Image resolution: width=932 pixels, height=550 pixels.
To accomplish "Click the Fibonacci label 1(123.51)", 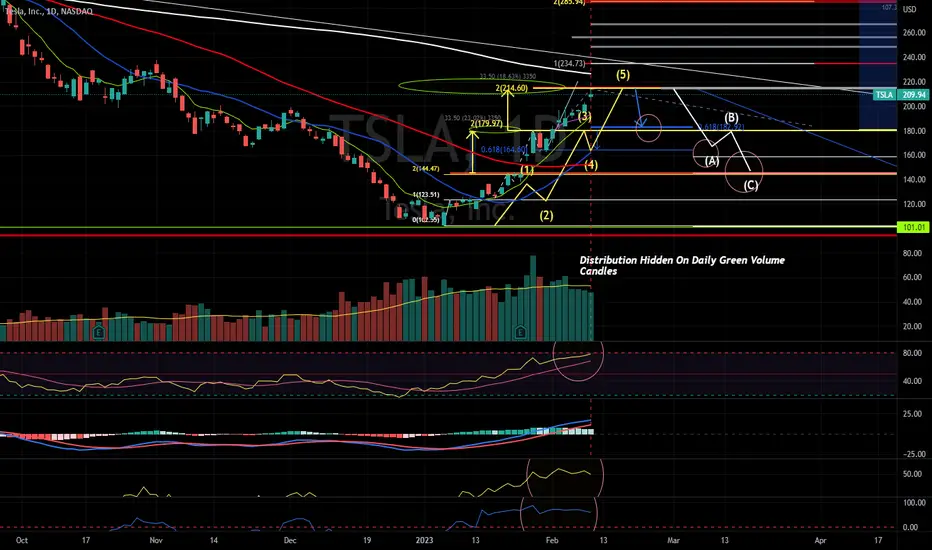I will [x=426, y=194].
